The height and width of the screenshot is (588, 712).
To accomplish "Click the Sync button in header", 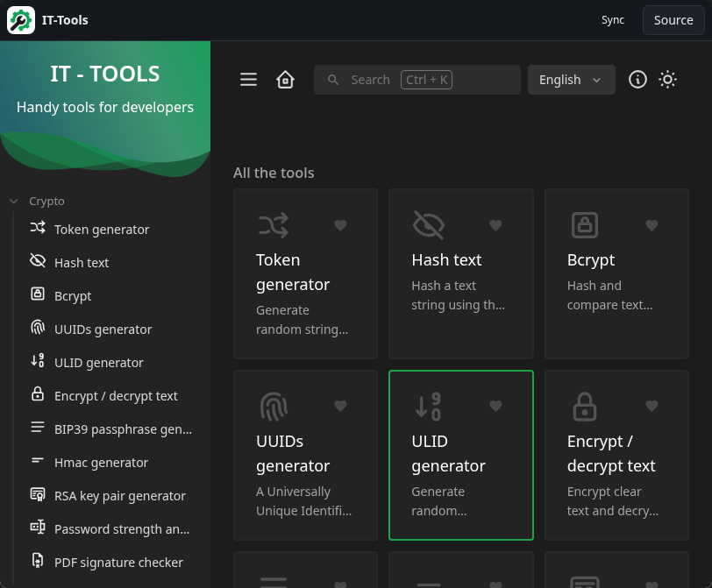I will tap(613, 20).
